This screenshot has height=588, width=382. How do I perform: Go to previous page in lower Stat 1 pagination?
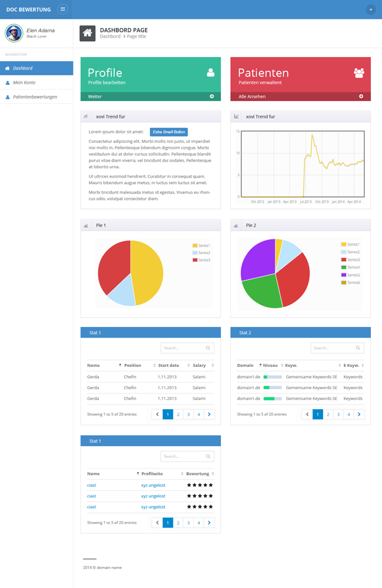click(x=158, y=523)
